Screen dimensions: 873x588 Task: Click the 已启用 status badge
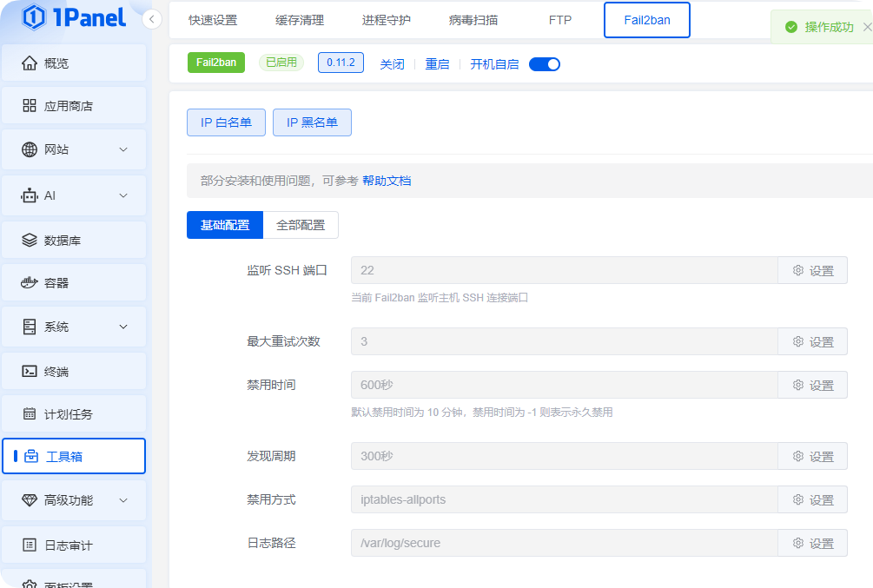pyautogui.click(x=281, y=63)
